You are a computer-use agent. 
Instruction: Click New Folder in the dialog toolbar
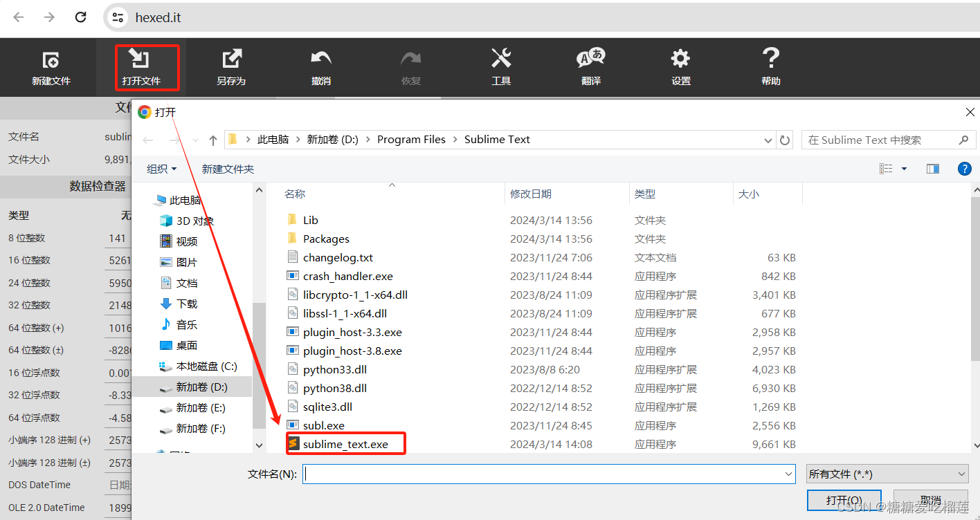(x=228, y=169)
